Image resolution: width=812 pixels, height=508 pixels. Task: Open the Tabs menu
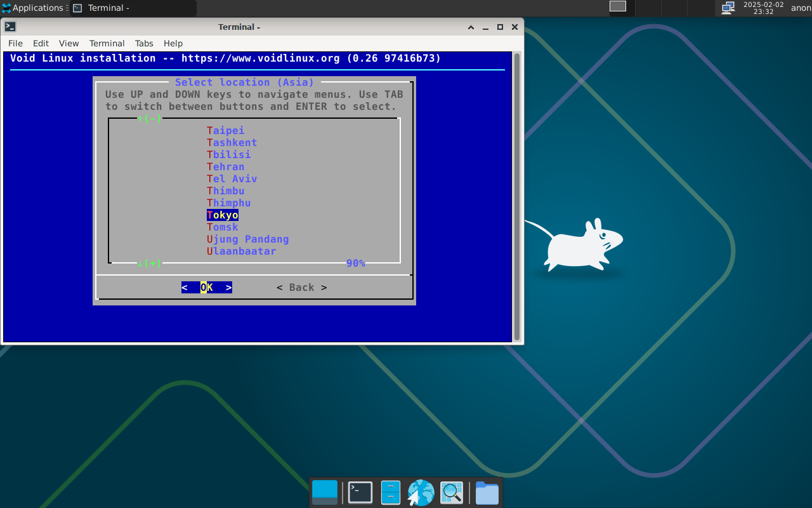click(x=144, y=43)
